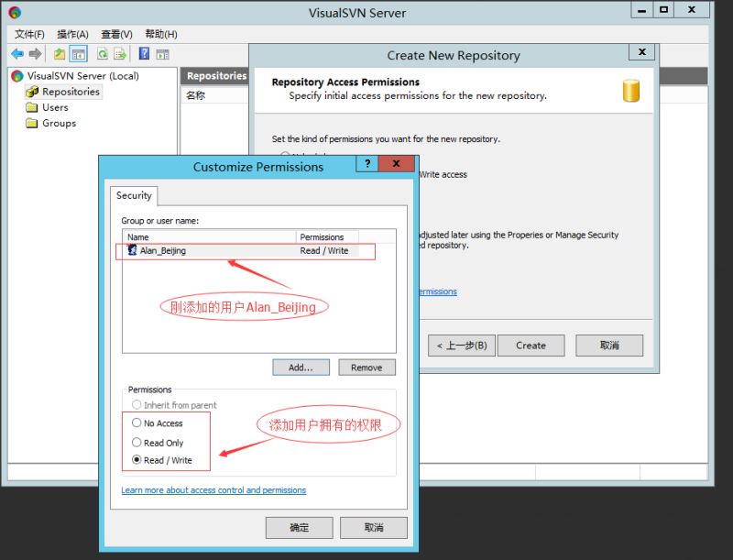This screenshot has height=560, width=733.
Task: Close the Customize Permissions dialog
Action: (397, 164)
